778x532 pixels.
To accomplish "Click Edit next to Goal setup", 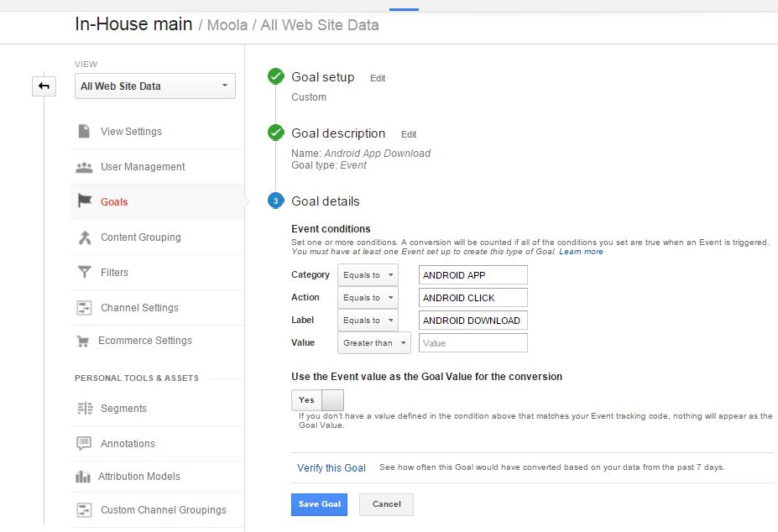I will (x=378, y=78).
